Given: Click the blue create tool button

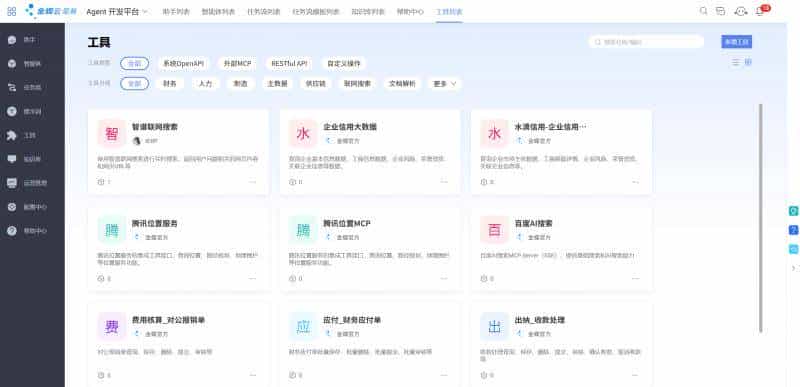Looking at the screenshot, I should click(736, 42).
